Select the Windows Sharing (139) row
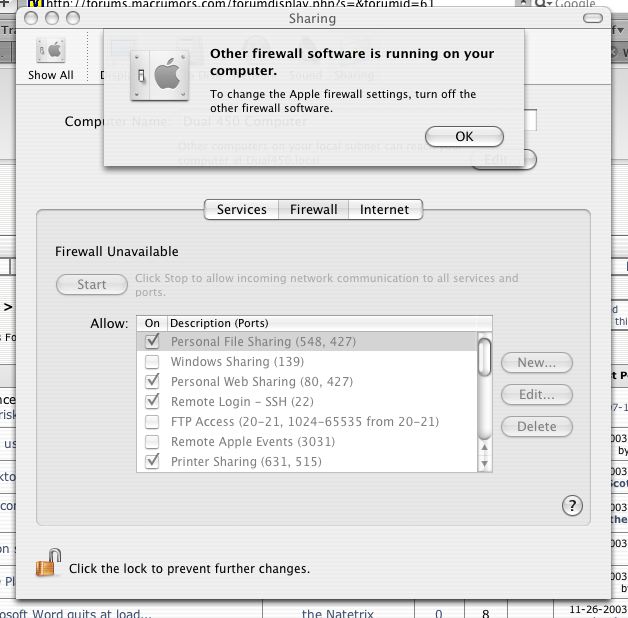The image size is (628, 618). pos(307,362)
